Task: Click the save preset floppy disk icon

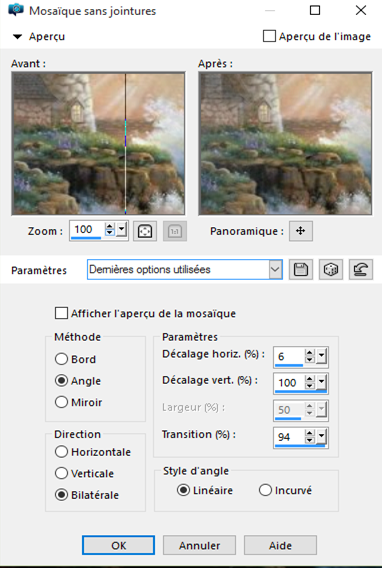Action: click(x=301, y=270)
